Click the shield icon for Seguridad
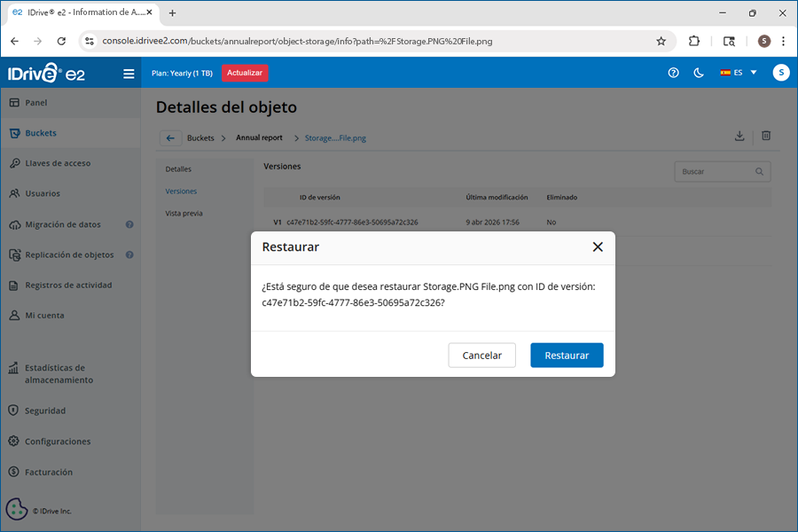This screenshot has height=532, width=798. 13,411
